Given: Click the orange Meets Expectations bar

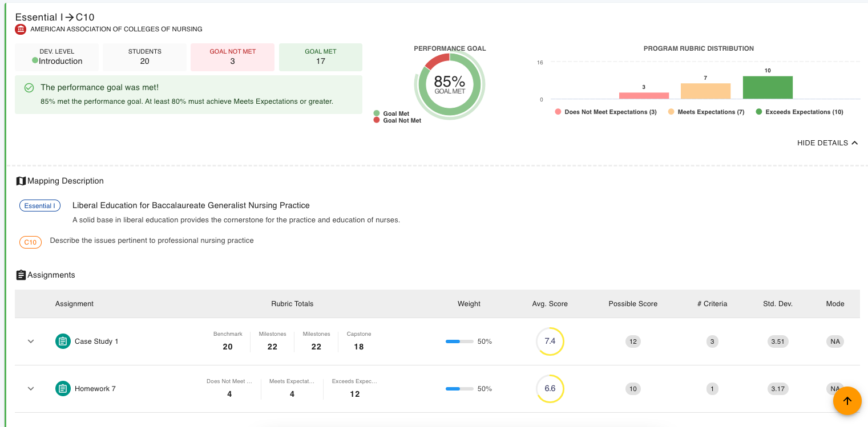Looking at the screenshot, I should coord(705,91).
